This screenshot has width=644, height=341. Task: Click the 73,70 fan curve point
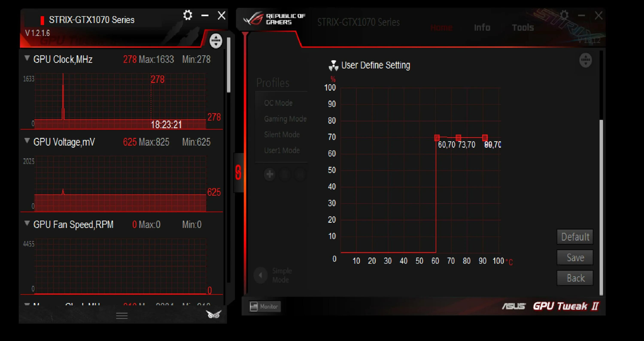tap(458, 137)
